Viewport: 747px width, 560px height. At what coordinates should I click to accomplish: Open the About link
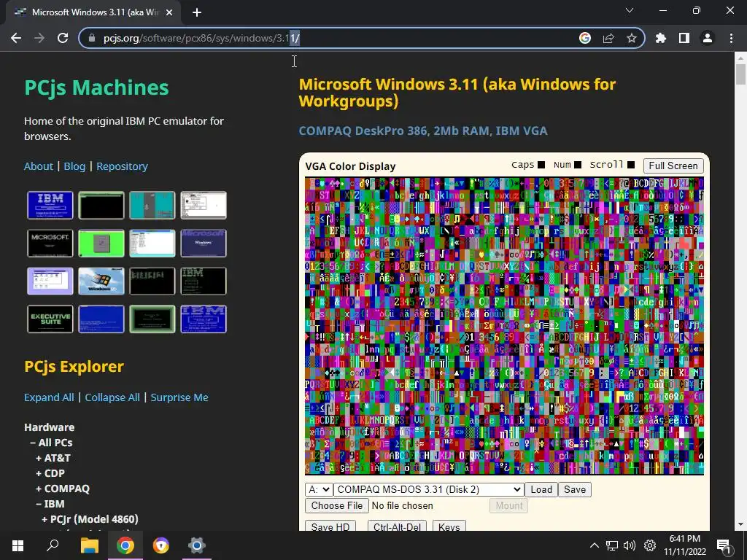click(x=39, y=166)
